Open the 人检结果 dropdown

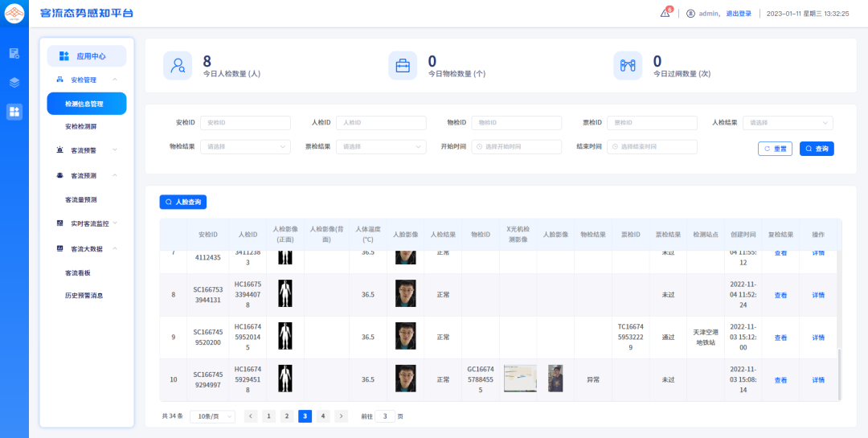[788, 123]
